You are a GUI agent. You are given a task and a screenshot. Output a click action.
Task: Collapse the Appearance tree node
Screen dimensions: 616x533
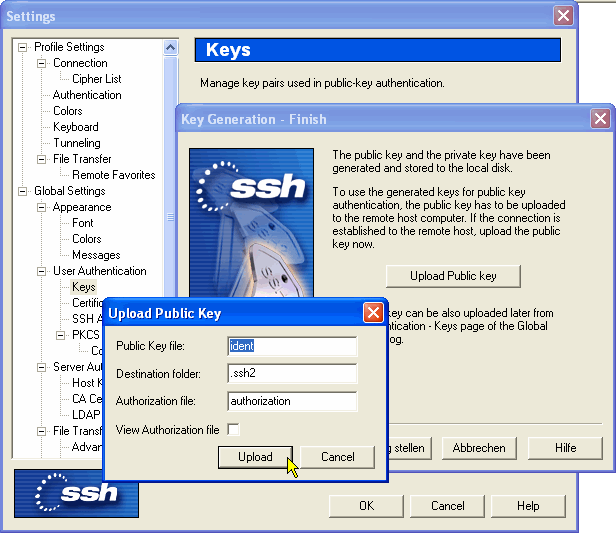tap(41, 207)
